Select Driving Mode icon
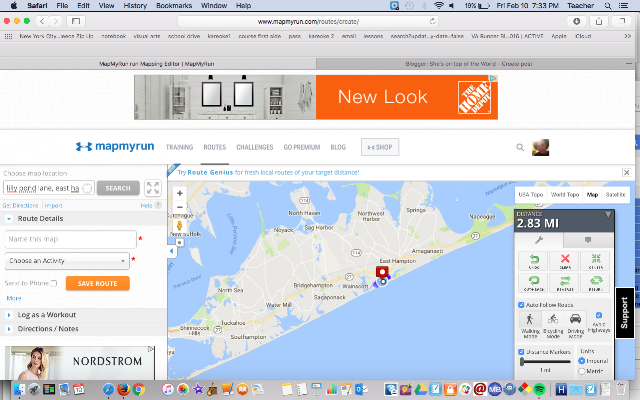Screen dimensions: 640x400 click(575, 319)
